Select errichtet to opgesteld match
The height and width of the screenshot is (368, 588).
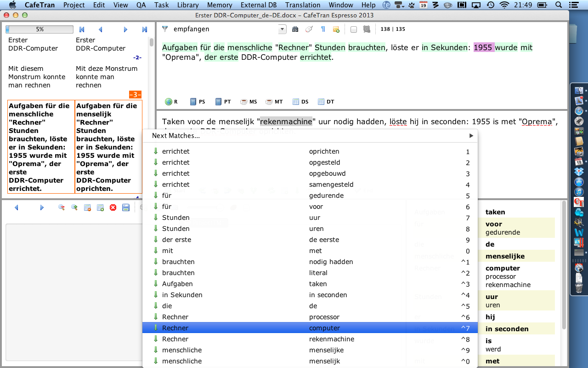(x=310, y=162)
